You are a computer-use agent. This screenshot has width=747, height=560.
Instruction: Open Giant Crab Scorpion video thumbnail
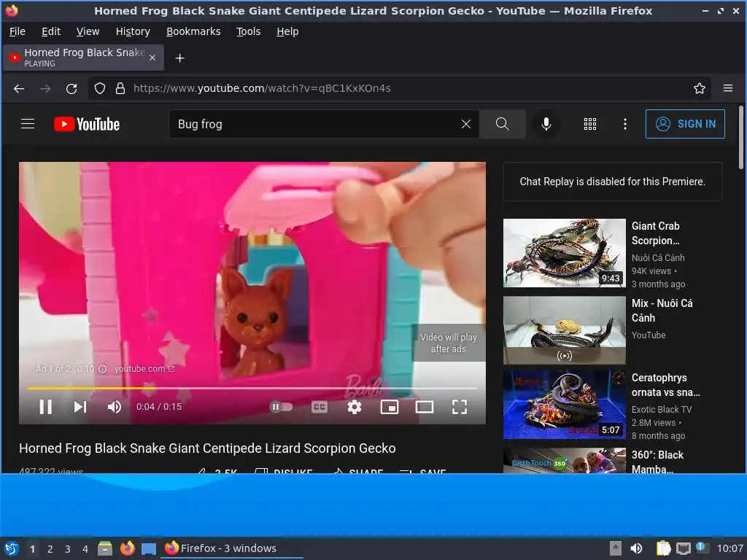point(565,253)
